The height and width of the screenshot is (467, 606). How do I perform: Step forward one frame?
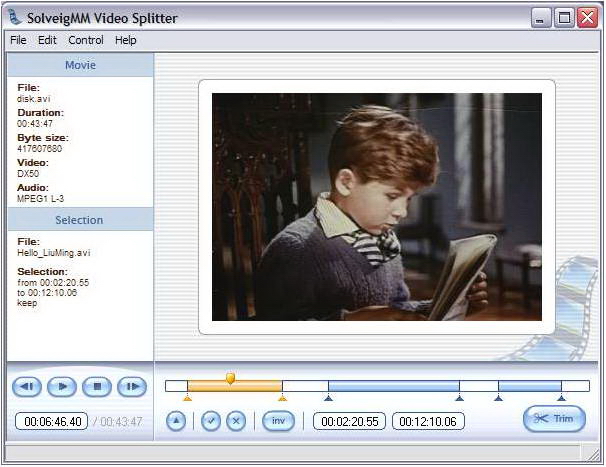(132, 387)
